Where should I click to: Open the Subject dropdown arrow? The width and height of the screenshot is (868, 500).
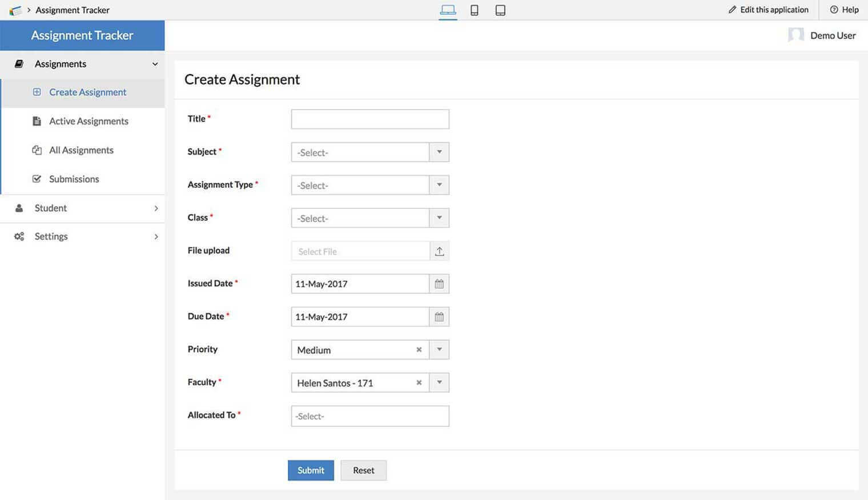pos(439,152)
